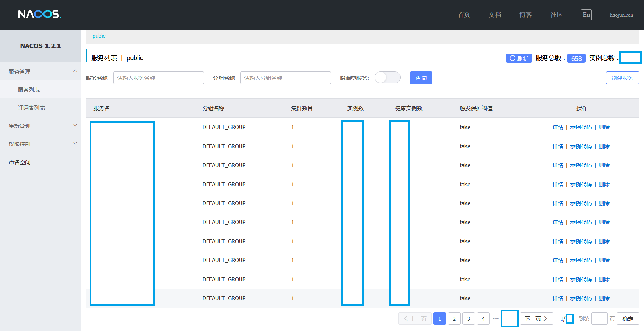Viewport: 644px width, 331px height.
Task: Click the 查询 search button
Action: (421, 78)
